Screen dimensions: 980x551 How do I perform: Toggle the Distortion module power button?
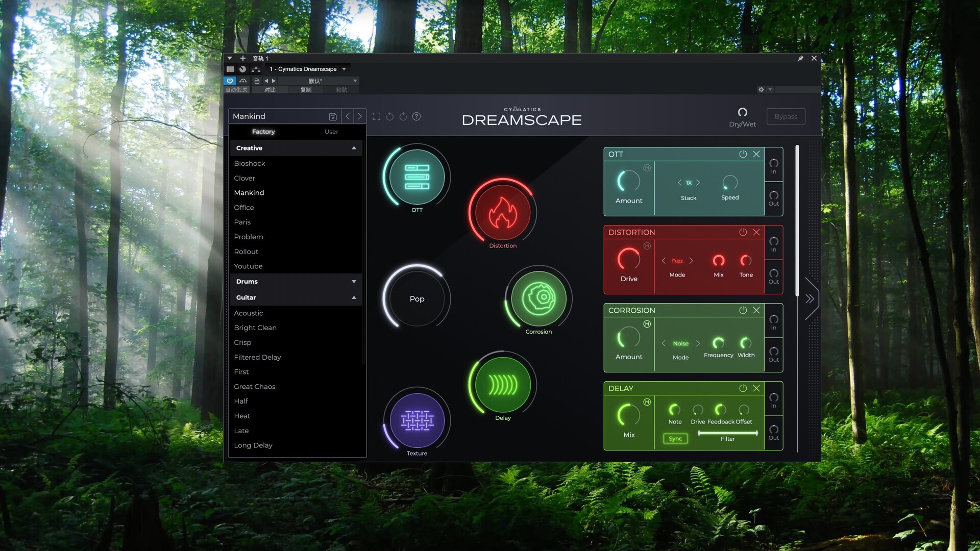coord(743,232)
